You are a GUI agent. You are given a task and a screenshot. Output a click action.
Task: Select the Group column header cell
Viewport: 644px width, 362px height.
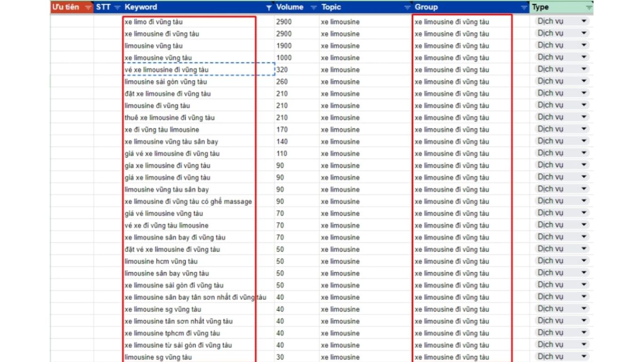tap(462, 8)
